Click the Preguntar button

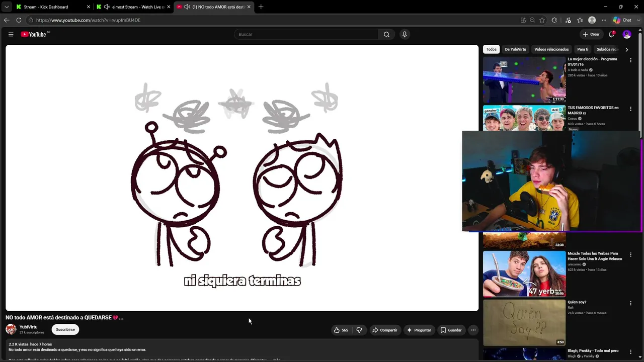coord(419,330)
